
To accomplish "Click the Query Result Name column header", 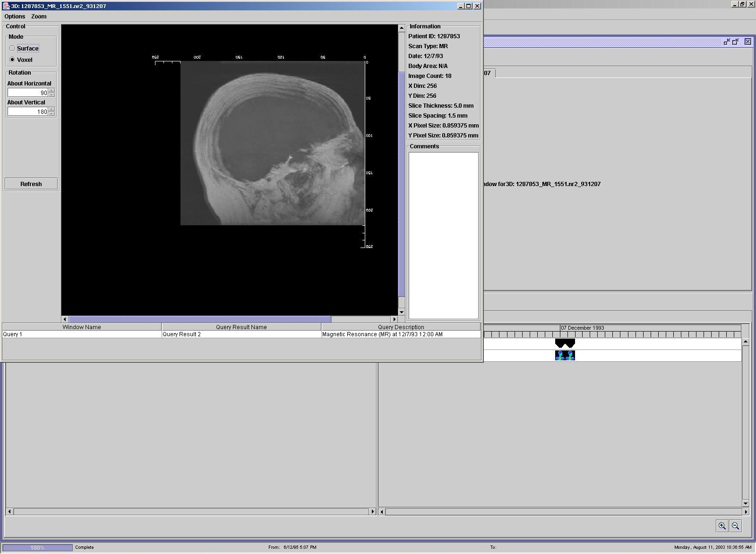I will [241, 327].
